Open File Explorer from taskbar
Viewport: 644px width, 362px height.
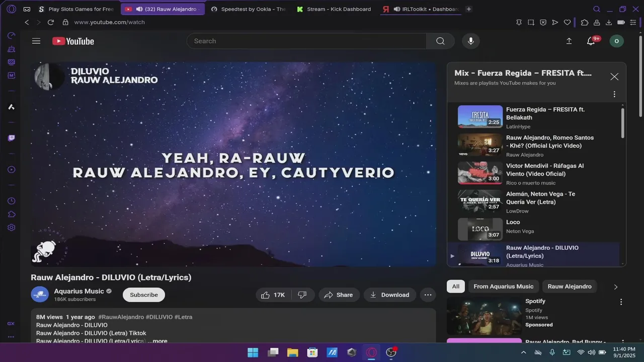coord(293,352)
